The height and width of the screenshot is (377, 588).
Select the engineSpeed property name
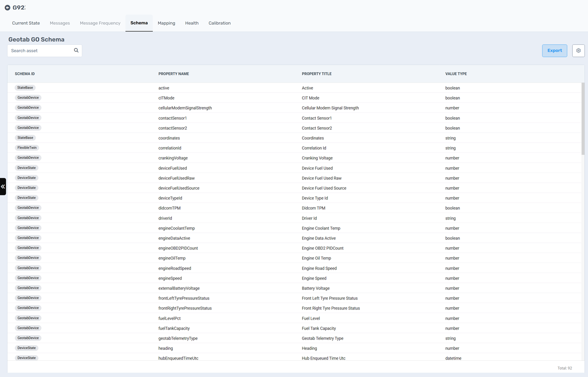point(170,278)
